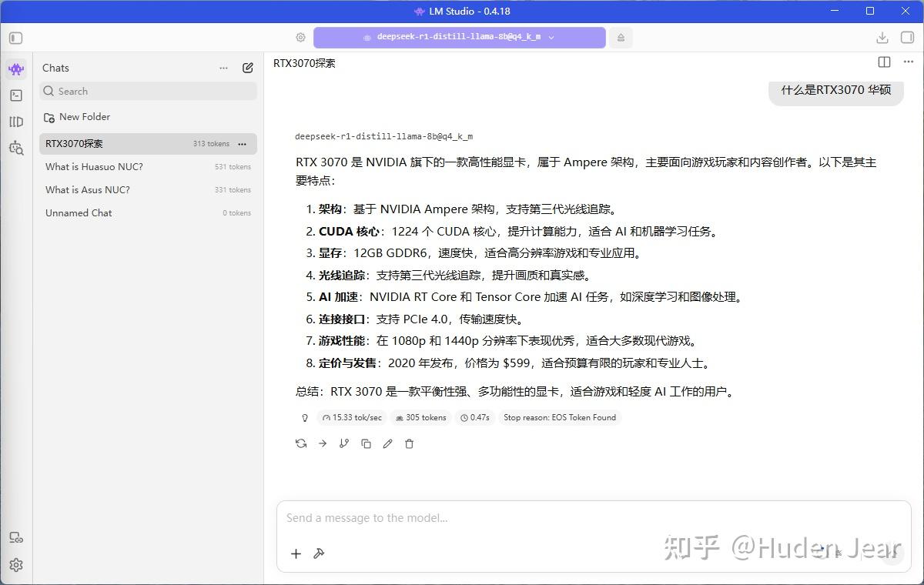The image size is (924, 585).
Task: Open the What is Asus NUC? chat
Action: pyautogui.click(x=148, y=190)
